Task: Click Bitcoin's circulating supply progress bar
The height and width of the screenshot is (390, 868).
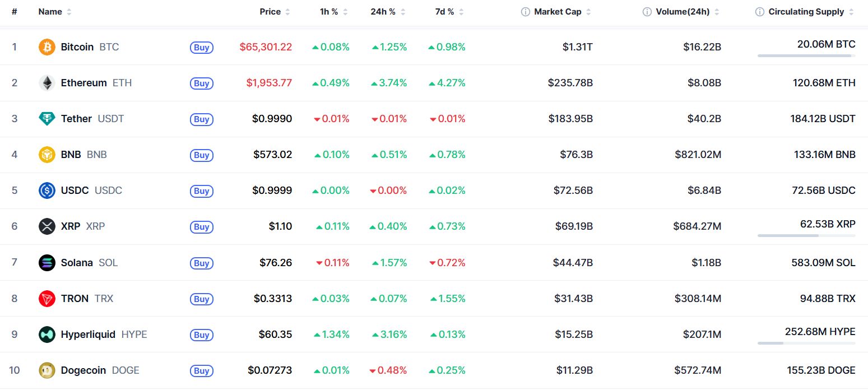Action: (x=806, y=55)
